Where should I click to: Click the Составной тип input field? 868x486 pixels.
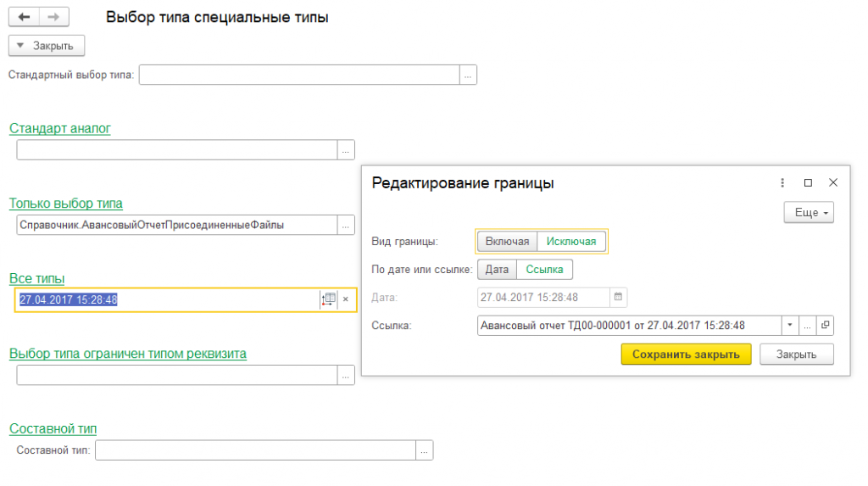click(x=255, y=450)
